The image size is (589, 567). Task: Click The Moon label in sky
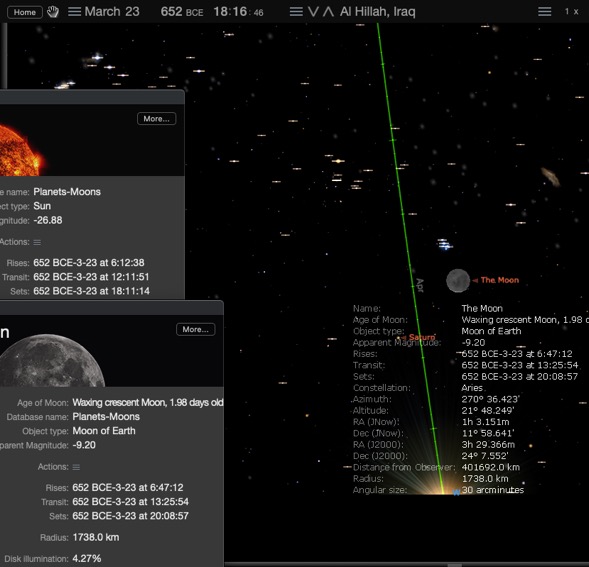(x=500, y=280)
